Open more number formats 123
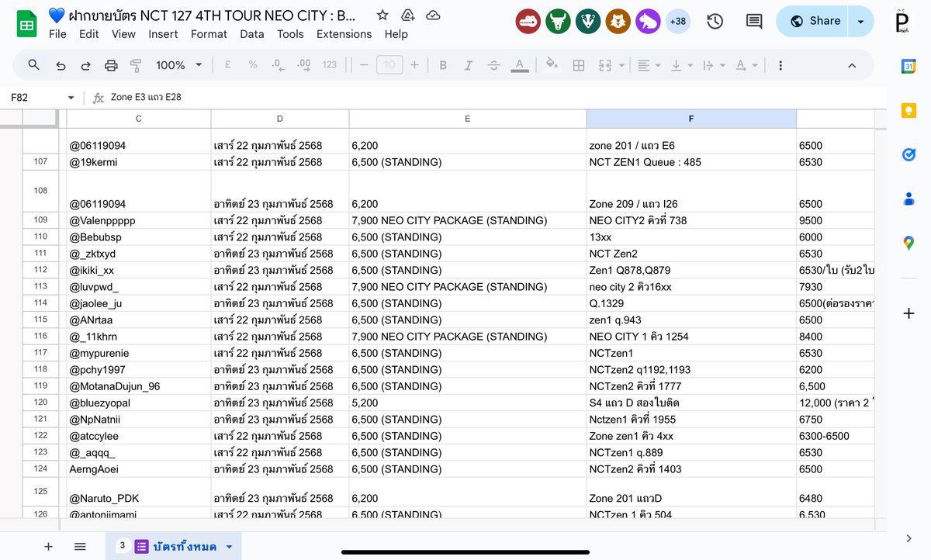Screen dimensions: 931x560 pos(330,65)
